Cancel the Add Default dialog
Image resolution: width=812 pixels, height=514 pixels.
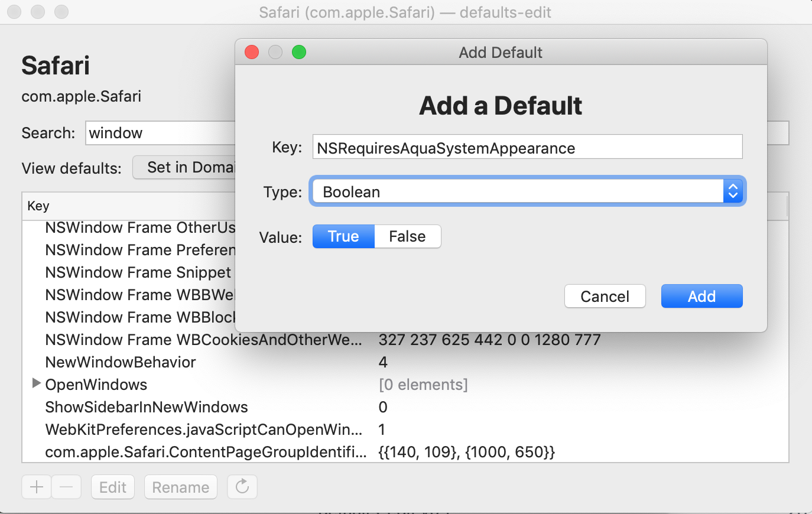[x=605, y=296]
